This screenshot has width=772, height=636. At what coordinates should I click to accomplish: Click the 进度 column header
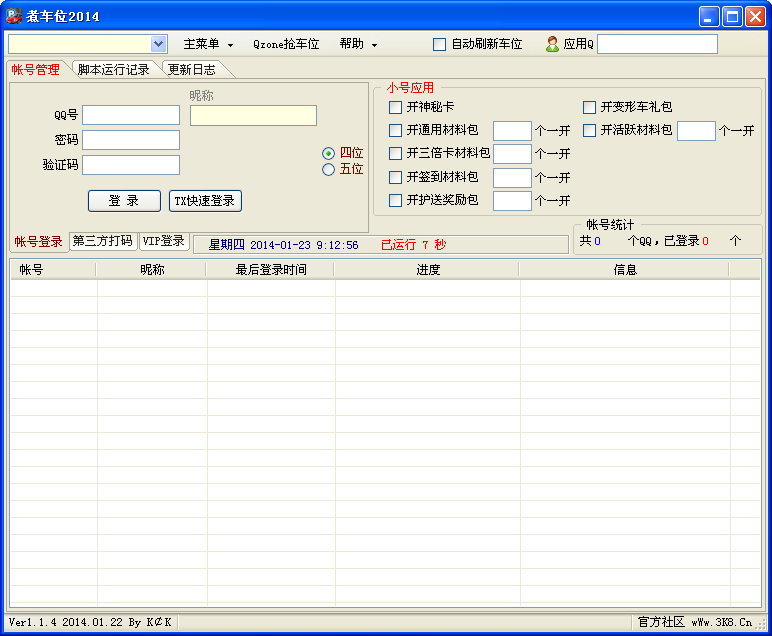427,270
